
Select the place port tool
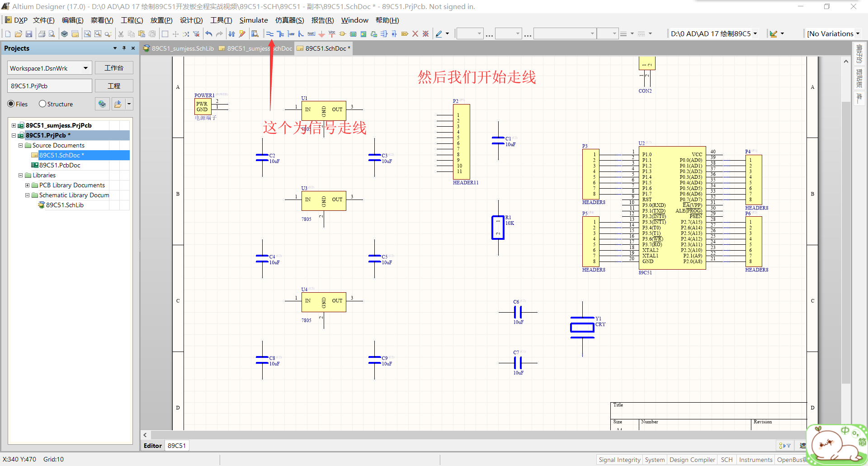click(x=405, y=34)
